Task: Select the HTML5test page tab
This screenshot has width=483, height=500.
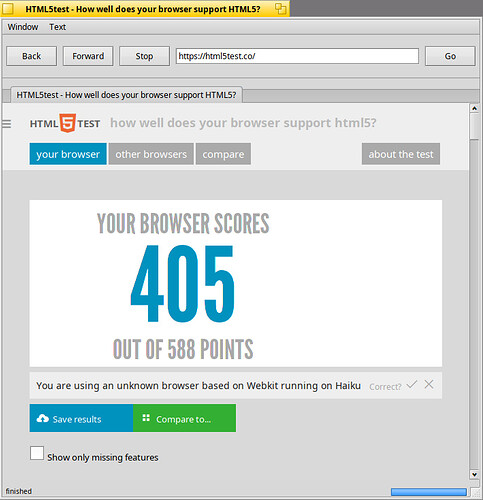Action: pos(126,95)
